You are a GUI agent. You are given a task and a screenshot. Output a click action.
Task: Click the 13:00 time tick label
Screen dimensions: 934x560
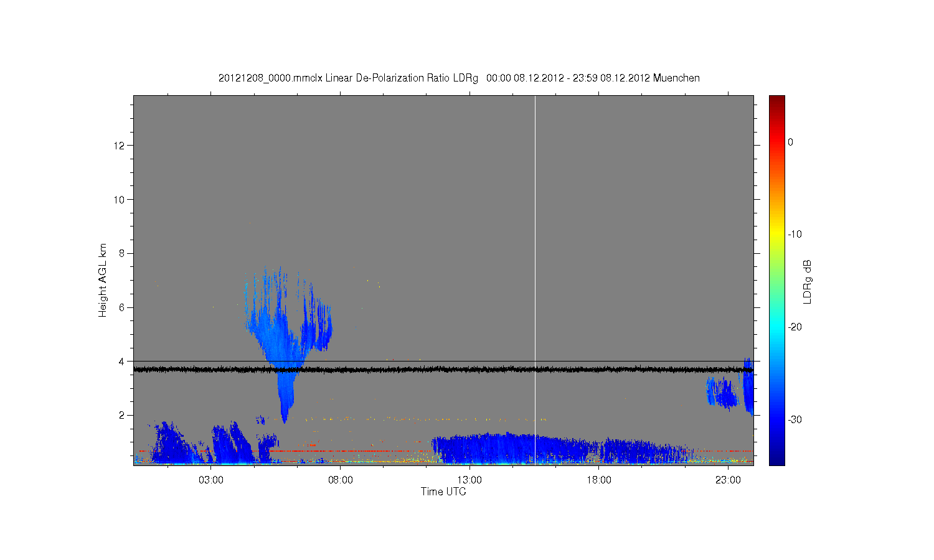click(x=469, y=480)
